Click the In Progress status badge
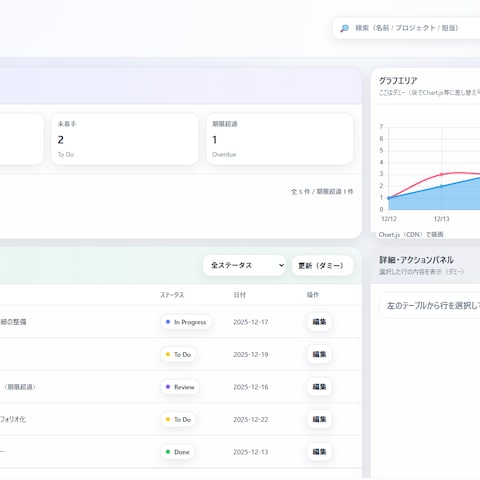Image resolution: width=480 pixels, height=480 pixels. pyautogui.click(x=186, y=322)
